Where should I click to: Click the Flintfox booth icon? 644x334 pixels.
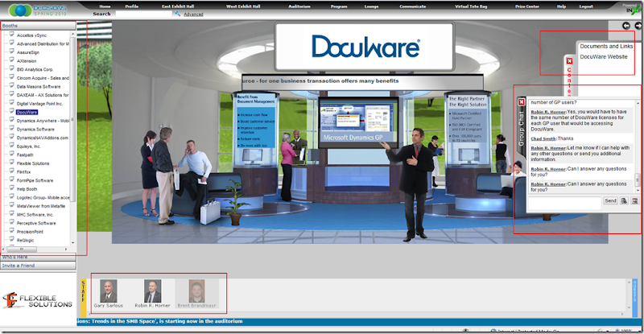11,171
